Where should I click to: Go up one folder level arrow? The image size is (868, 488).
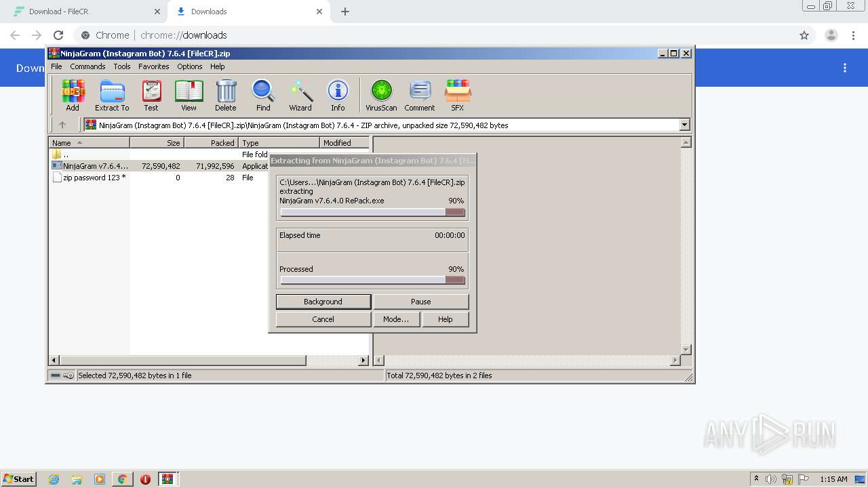point(62,125)
